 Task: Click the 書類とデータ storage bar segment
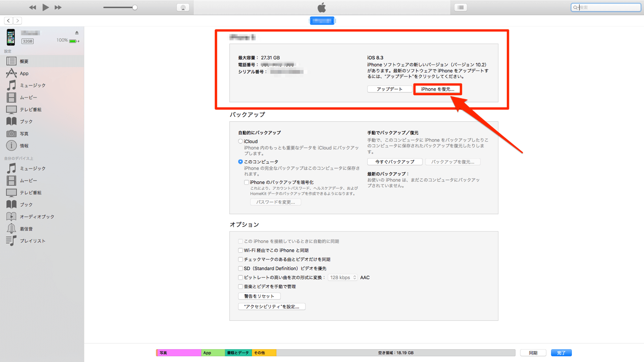(x=238, y=353)
